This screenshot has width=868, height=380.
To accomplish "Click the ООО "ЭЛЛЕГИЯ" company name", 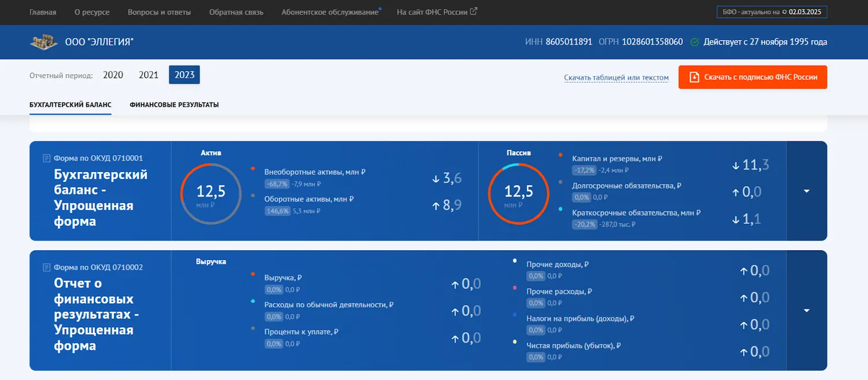I will [100, 42].
